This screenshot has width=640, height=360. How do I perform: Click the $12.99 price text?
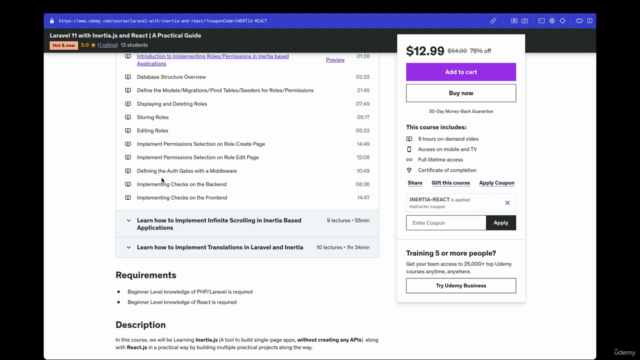click(x=425, y=51)
